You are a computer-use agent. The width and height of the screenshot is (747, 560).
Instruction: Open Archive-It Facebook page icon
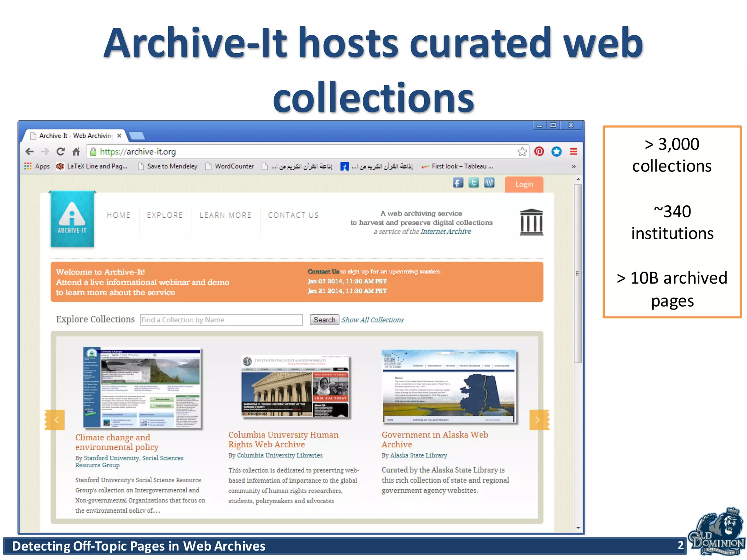click(x=458, y=183)
